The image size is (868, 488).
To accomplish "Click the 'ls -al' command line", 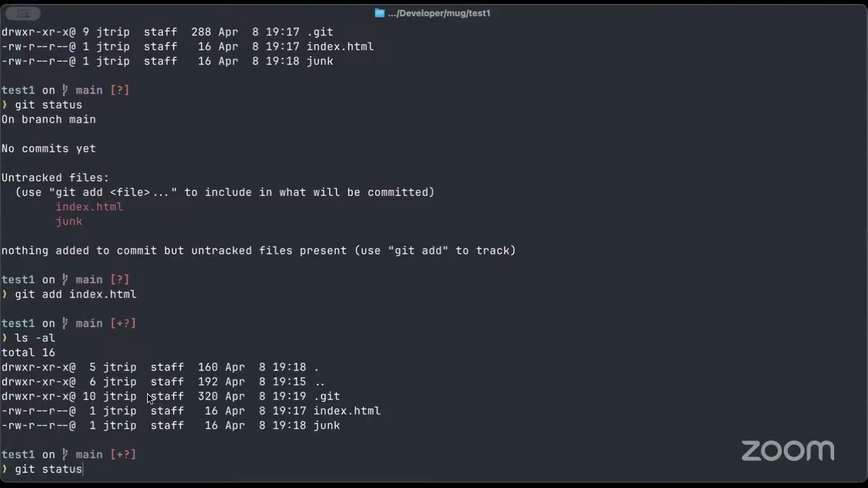I will (x=35, y=338).
